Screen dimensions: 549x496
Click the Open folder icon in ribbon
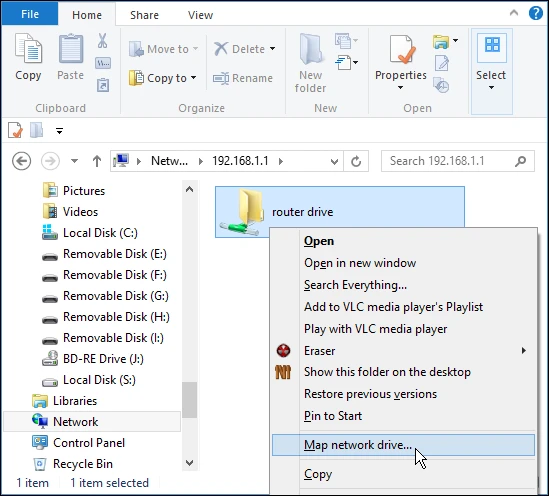(441, 41)
